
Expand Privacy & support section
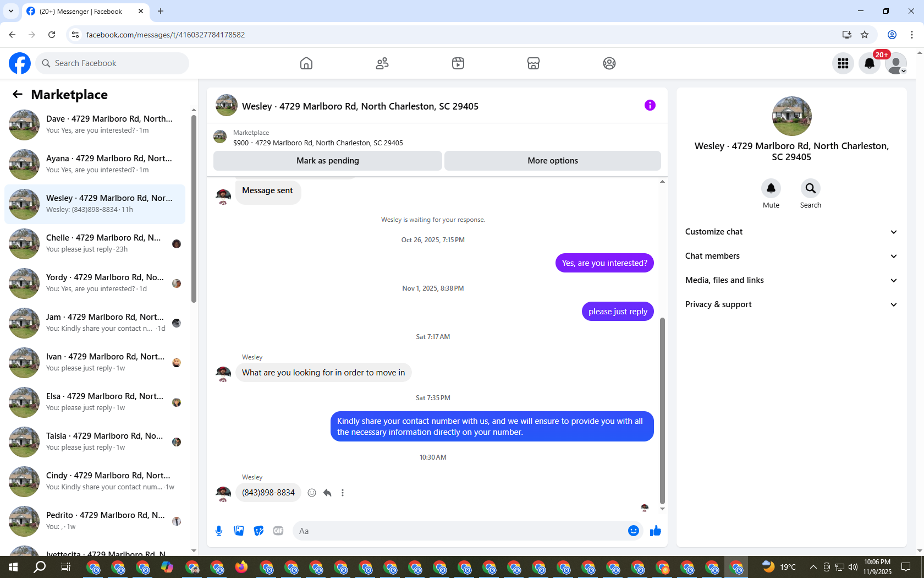(x=791, y=304)
